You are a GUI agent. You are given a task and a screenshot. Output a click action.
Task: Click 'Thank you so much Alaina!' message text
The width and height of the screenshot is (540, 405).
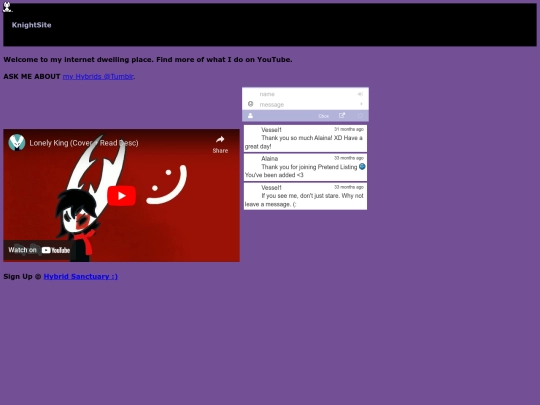304,142
